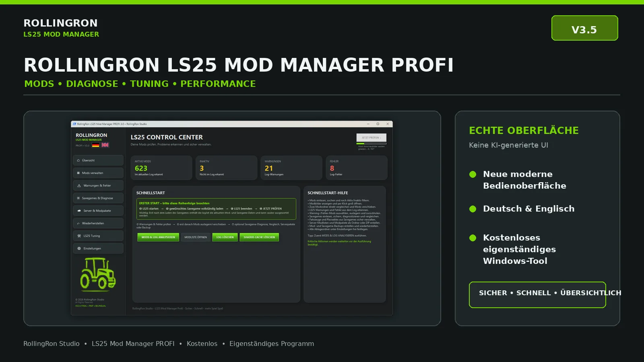Image resolution: width=644 pixels, height=362 pixels.
Task: Click 'MODS • DIAGNOSE • TUNING • PERFORMANCE' subtitle
Action: pyautogui.click(x=140, y=84)
